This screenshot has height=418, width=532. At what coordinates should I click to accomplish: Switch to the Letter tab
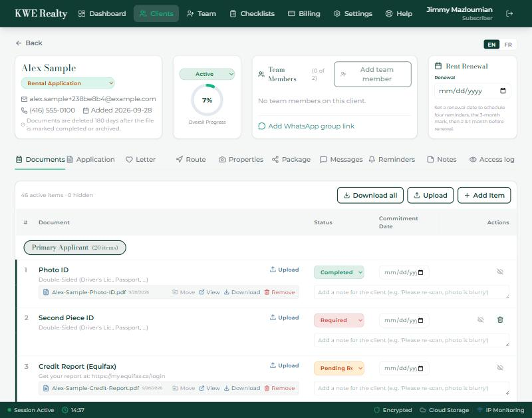140,160
